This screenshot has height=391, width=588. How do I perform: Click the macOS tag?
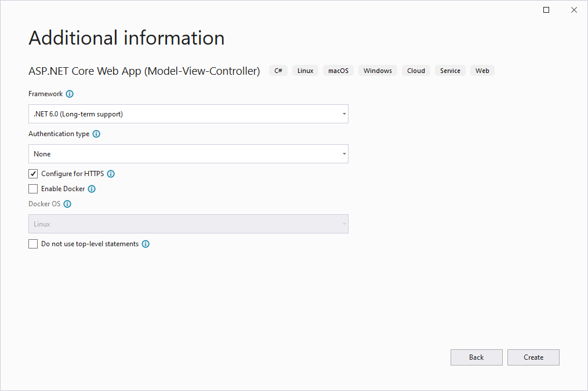(x=338, y=71)
